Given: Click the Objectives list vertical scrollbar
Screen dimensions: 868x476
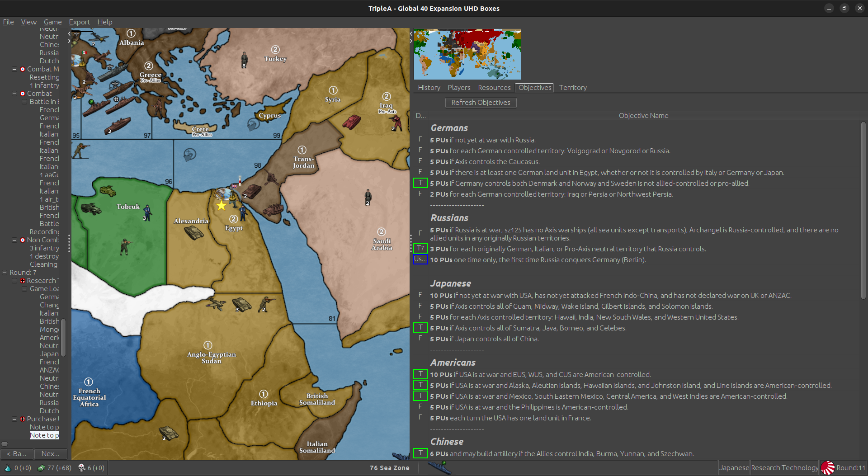Looking at the screenshot, I should pos(863,210).
